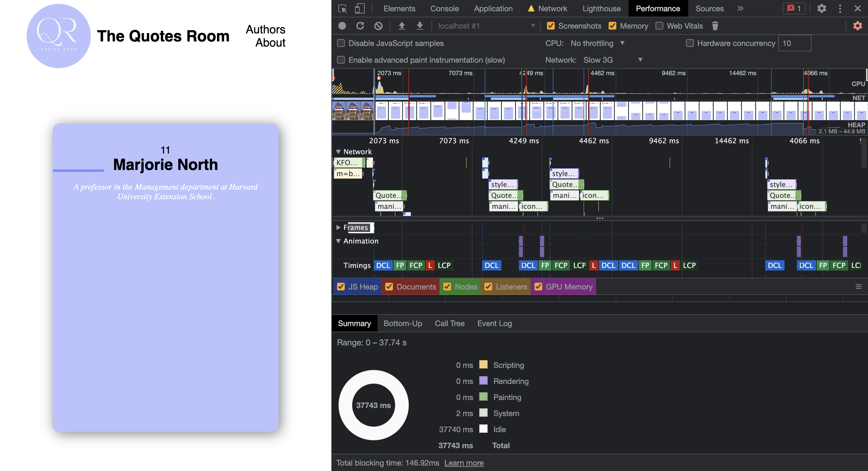Load a saved performance profile
Screen dimensions: 868x471
click(402, 26)
